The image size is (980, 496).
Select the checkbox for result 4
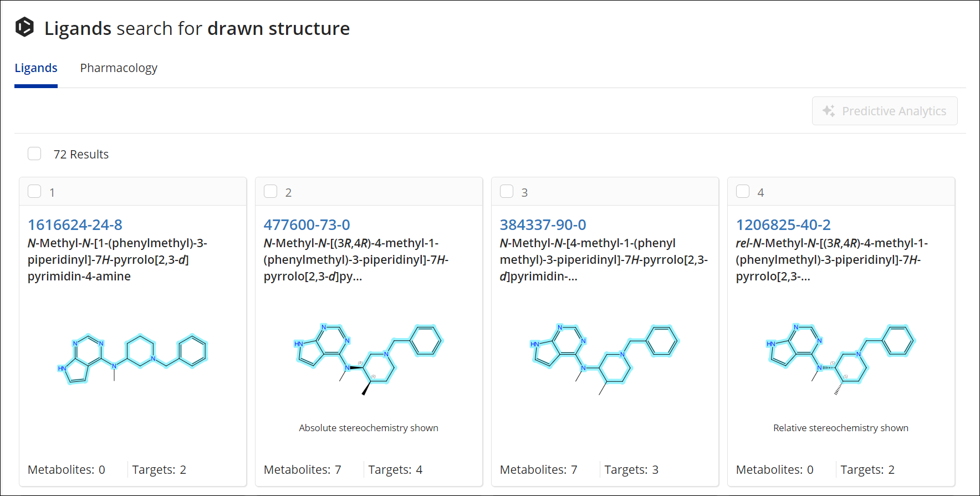coord(743,191)
